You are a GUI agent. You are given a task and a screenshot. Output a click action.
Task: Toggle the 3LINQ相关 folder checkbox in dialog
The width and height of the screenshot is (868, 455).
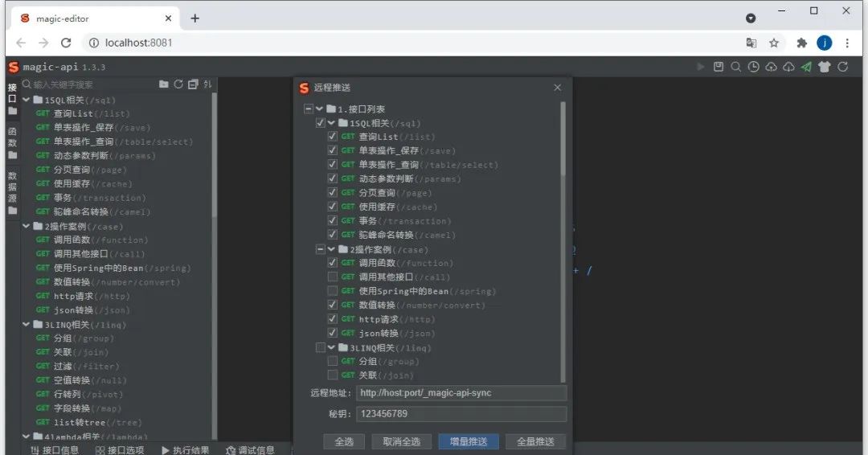(321, 347)
